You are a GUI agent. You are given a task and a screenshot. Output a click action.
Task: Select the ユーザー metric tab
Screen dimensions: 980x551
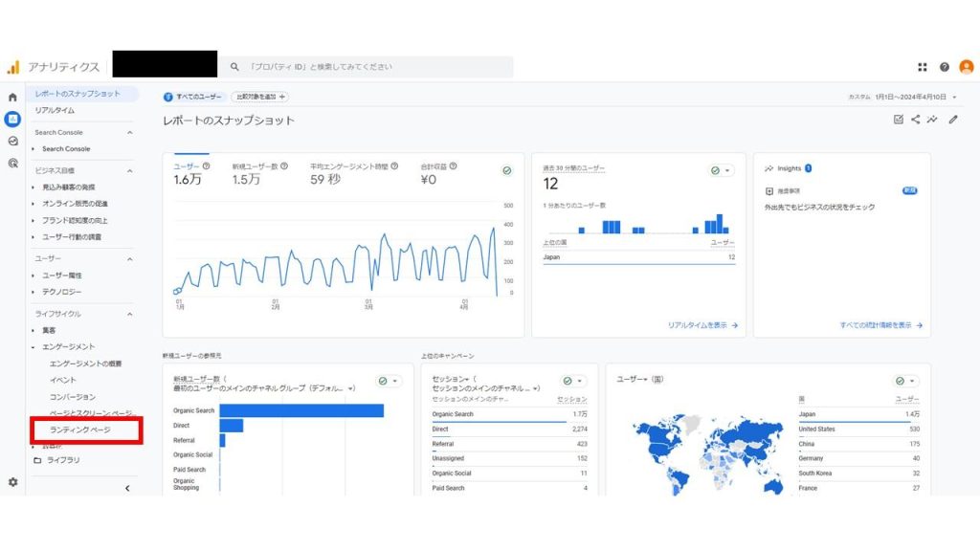(x=191, y=173)
